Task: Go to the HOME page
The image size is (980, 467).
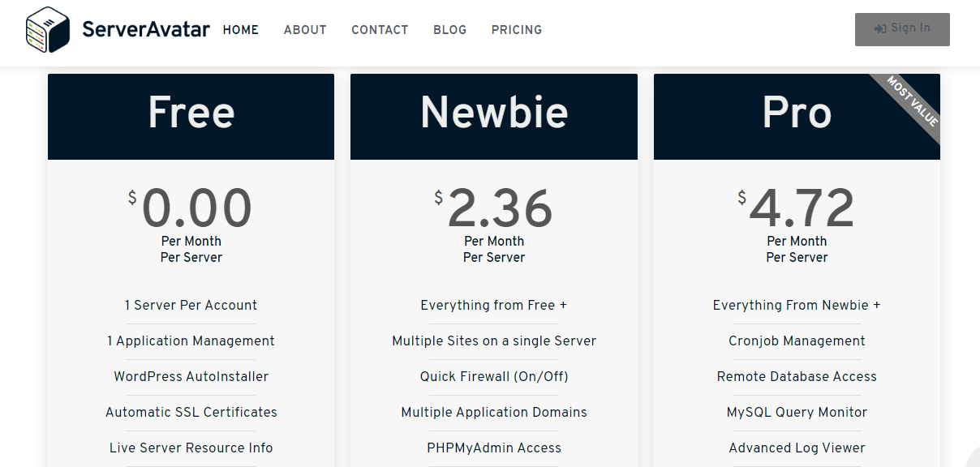Action: (x=240, y=30)
